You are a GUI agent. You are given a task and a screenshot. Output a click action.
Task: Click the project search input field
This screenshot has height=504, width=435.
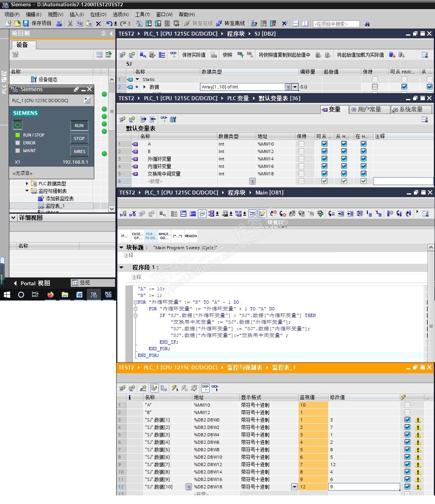tap(336, 24)
